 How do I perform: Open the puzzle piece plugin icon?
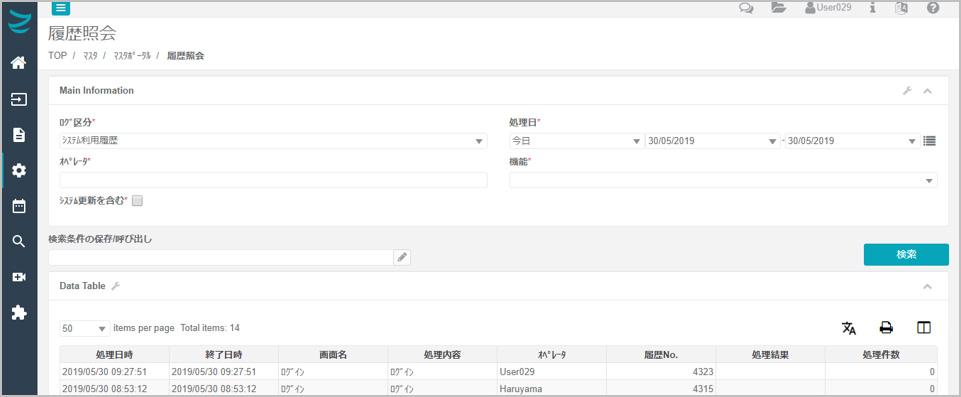coord(19,313)
